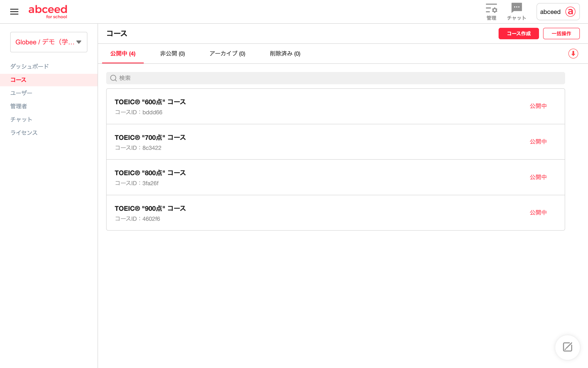Screen dimensions: 588x368
Task: Click the course ID 4602f6 text
Action: click(137, 219)
